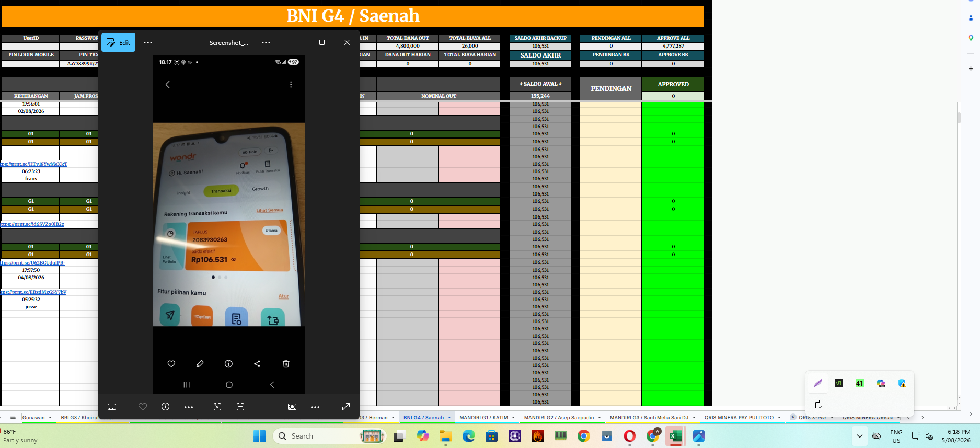
Task: Switch to the MANDIRI G1 / KATIM sheet tab
Action: click(x=483, y=418)
